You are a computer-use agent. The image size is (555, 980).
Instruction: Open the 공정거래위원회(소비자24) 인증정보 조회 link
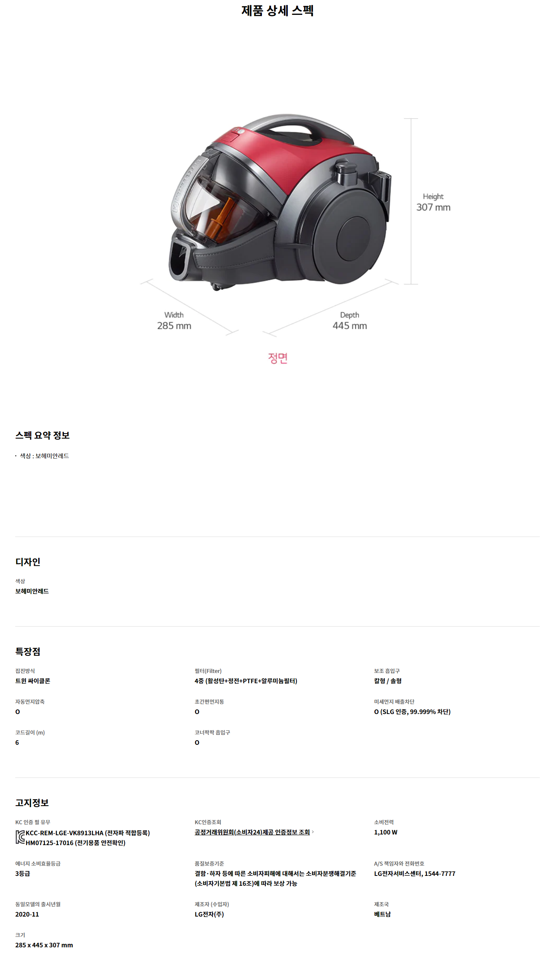coord(252,832)
